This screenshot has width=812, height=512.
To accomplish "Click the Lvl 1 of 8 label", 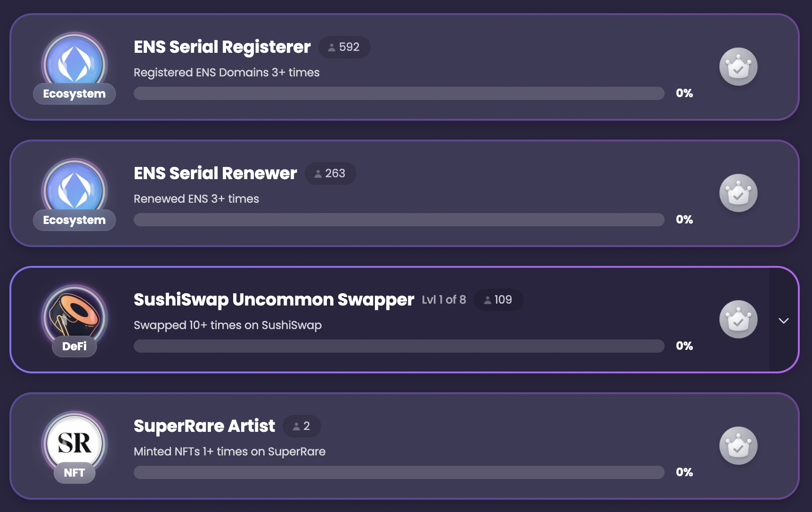I will [x=444, y=300].
